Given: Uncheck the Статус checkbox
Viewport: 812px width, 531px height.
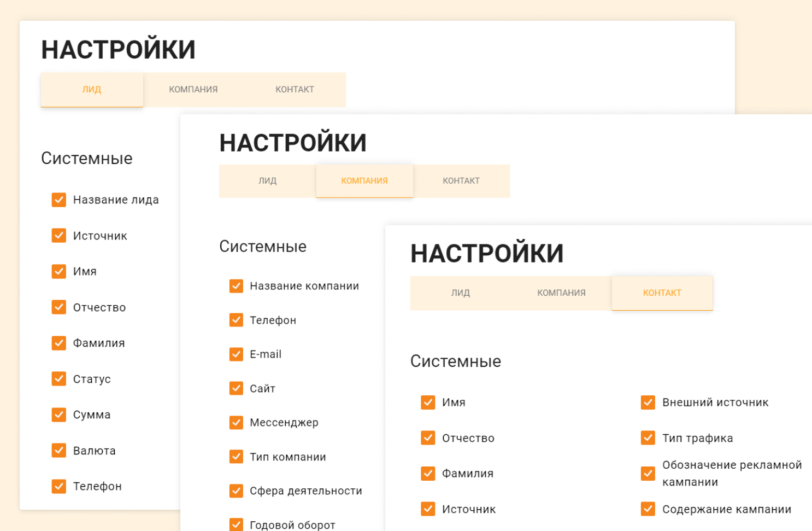Looking at the screenshot, I should pyautogui.click(x=59, y=379).
